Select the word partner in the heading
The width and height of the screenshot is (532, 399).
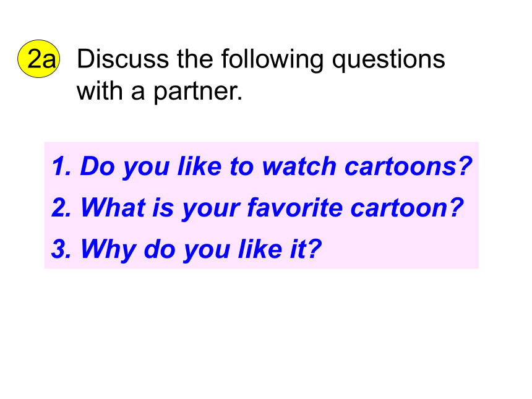tap(198, 92)
